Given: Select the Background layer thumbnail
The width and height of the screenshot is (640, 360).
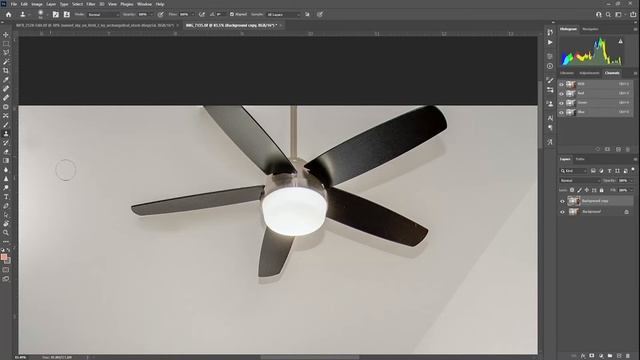Looking at the screenshot, I should coord(573,212).
